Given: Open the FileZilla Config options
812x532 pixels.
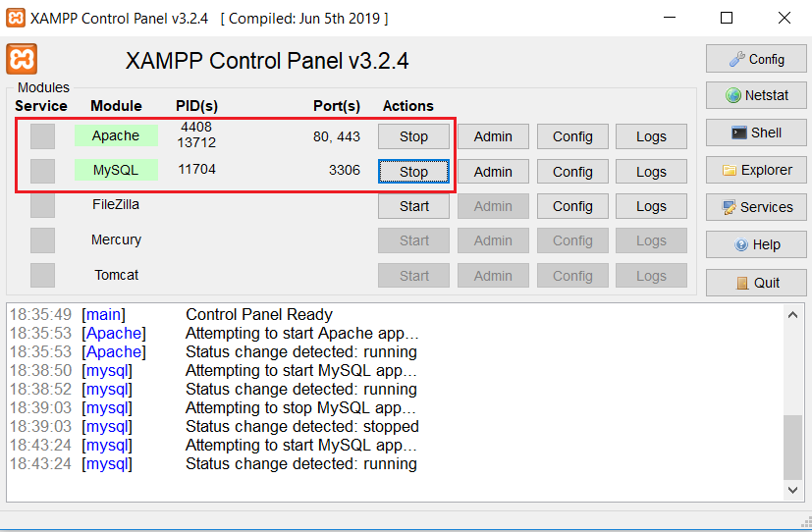Looking at the screenshot, I should click(572, 206).
